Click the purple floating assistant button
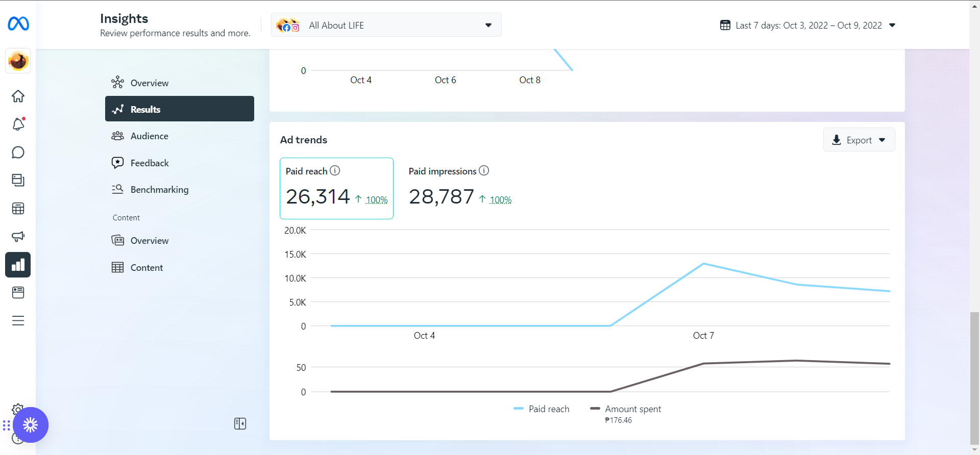Viewport: 980px width, 455px height. [x=31, y=425]
